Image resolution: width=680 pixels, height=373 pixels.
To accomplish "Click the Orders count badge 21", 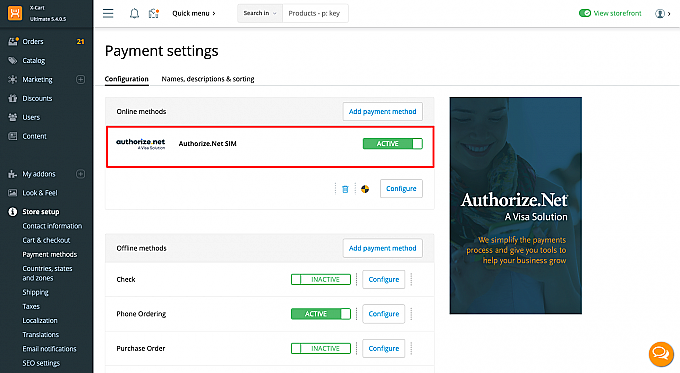I will 80,42.
